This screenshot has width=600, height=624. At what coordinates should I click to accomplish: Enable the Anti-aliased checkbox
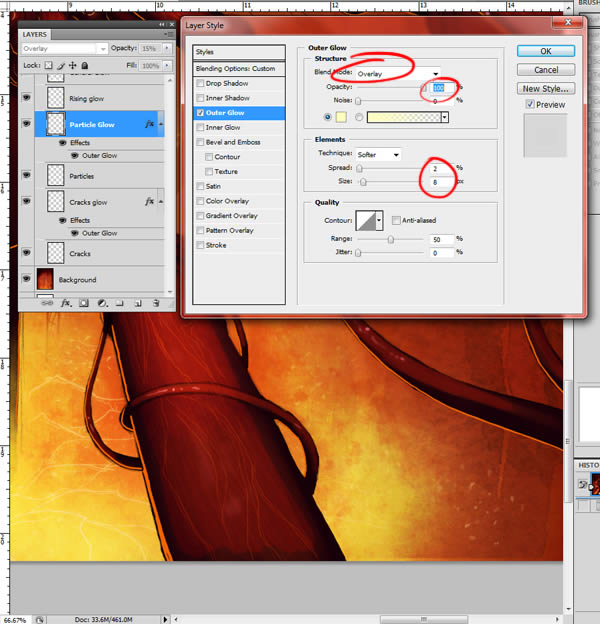click(x=396, y=220)
